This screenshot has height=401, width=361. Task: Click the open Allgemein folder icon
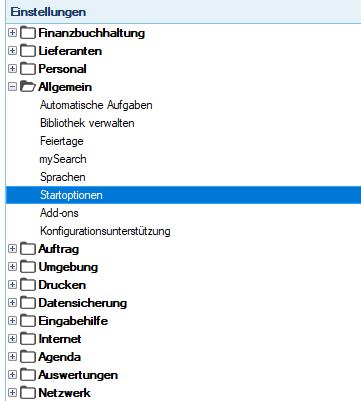pyautogui.click(x=28, y=87)
